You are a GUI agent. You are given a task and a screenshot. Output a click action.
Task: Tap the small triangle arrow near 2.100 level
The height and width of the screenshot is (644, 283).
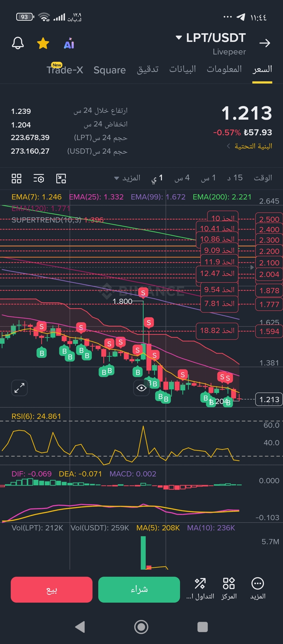[x=252, y=267]
